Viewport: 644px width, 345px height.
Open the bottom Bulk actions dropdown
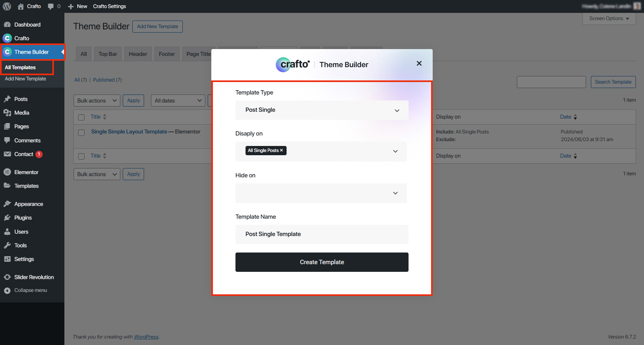(x=97, y=174)
